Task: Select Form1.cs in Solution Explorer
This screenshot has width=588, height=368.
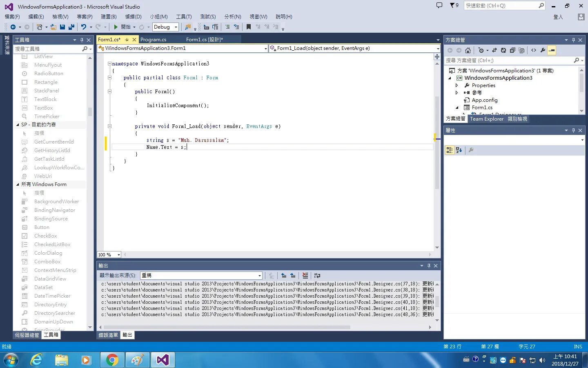Action: pyautogui.click(x=482, y=108)
